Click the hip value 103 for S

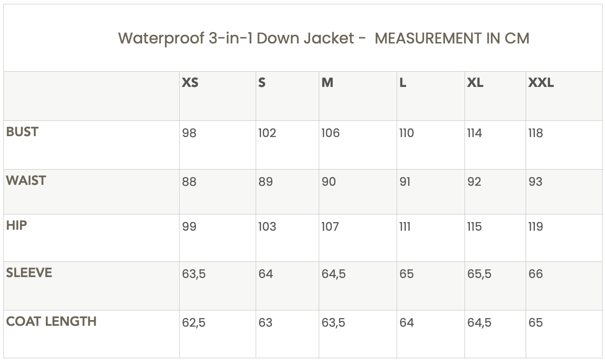click(267, 227)
